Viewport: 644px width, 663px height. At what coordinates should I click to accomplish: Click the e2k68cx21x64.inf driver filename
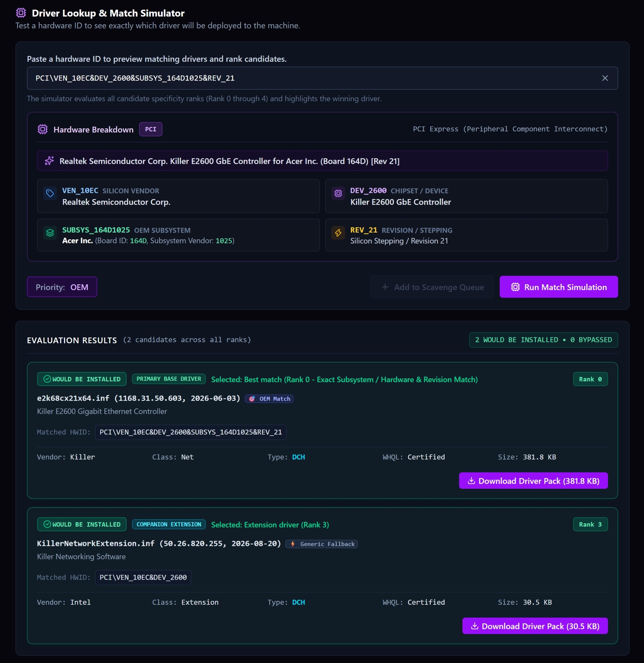[x=73, y=398]
